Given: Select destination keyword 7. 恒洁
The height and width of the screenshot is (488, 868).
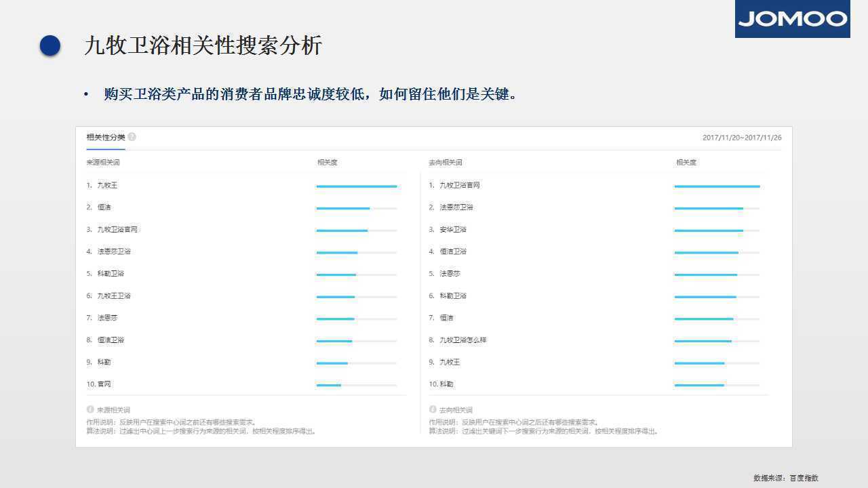Looking at the screenshot, I should 441,318.
